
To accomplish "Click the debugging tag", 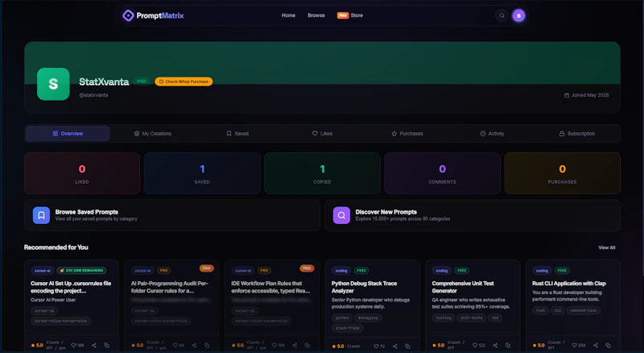I will [x=368, y=318].
